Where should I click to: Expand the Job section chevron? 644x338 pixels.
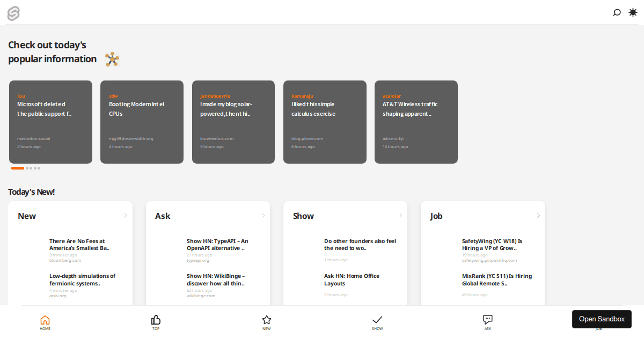pyautogui.click(x=538, y=215)
